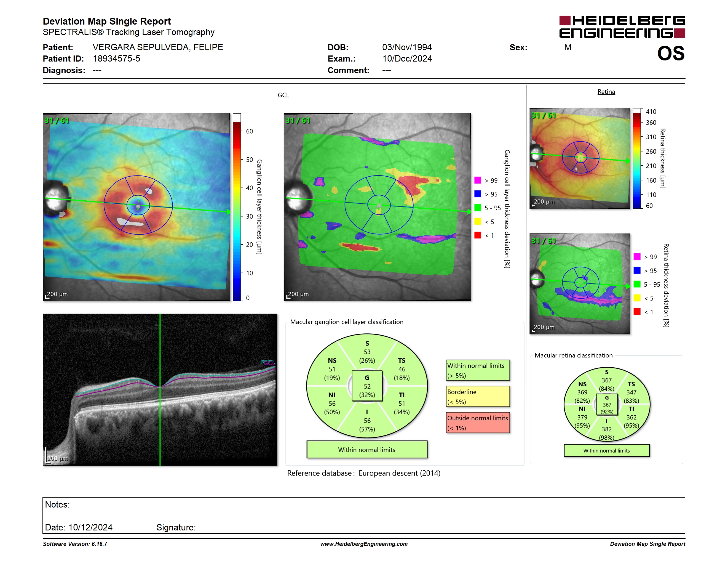This screenshot has height=563, width=728.
Task: Click the blue '> 95' retina deviation swatch
Action: click(x=637, y=270)
